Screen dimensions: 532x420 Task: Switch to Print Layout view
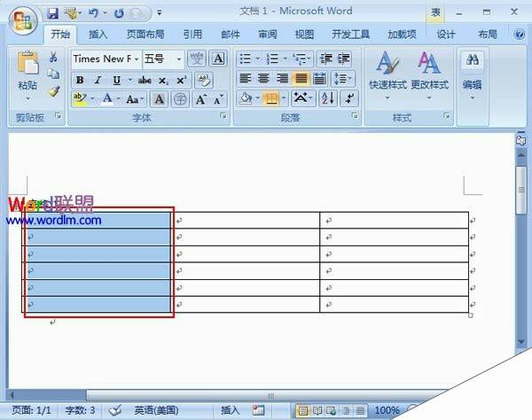302,411
